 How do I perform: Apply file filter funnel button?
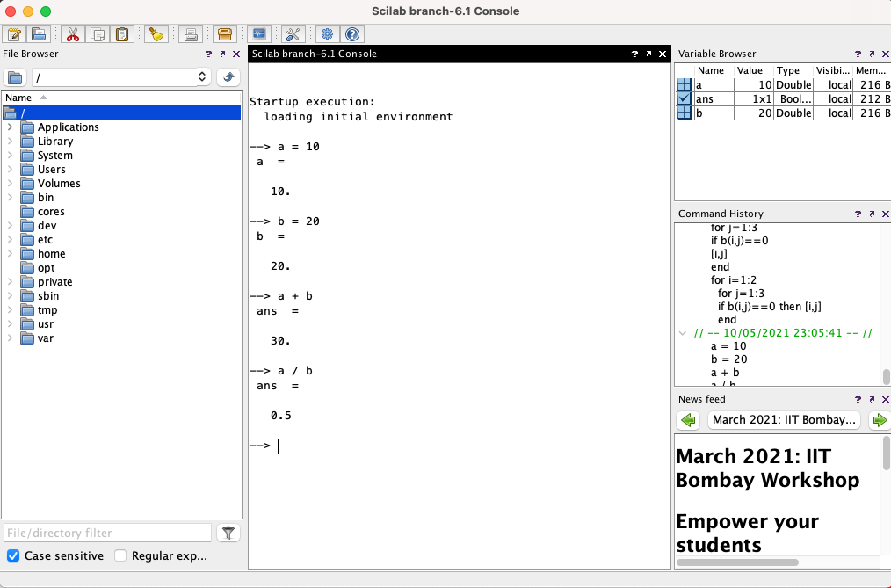[228, 533]
